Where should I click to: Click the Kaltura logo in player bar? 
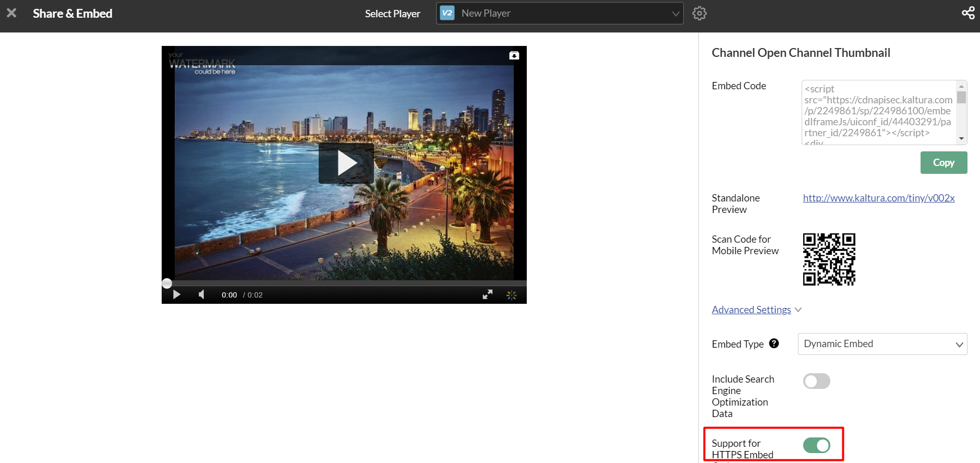coord(512,295)
